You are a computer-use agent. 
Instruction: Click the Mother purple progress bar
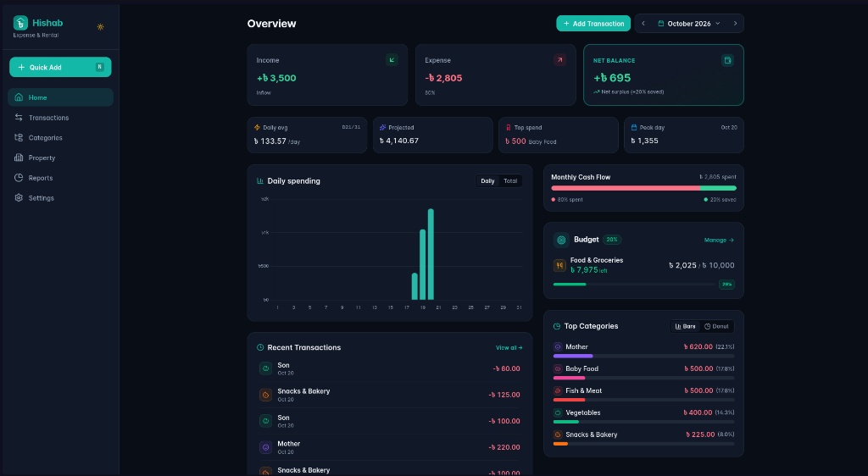click(x=573, y=356)
